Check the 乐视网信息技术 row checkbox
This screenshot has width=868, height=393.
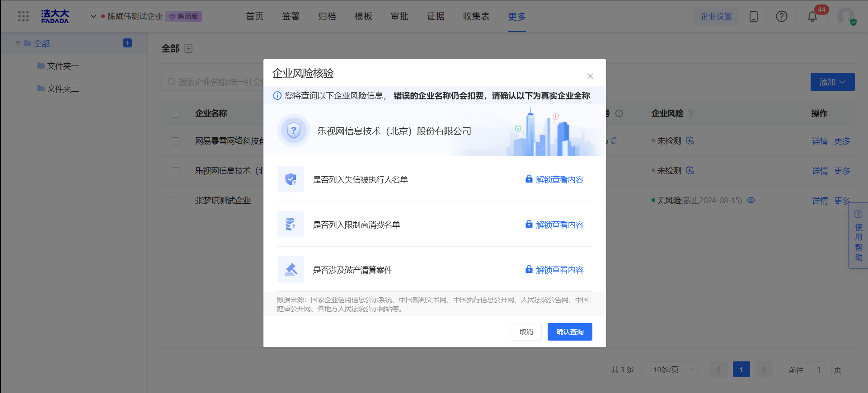176,171
